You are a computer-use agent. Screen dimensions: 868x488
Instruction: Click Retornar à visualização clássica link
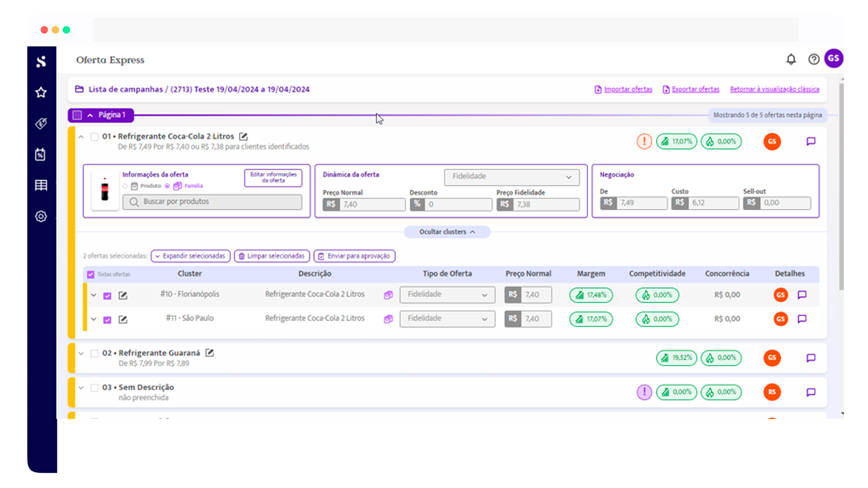click(x=774, y=89)
